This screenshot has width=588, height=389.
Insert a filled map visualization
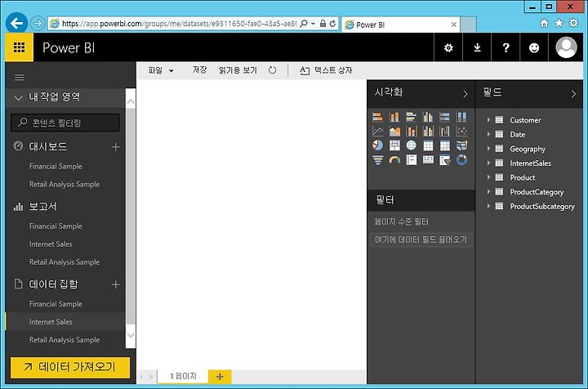coord(461,145)
